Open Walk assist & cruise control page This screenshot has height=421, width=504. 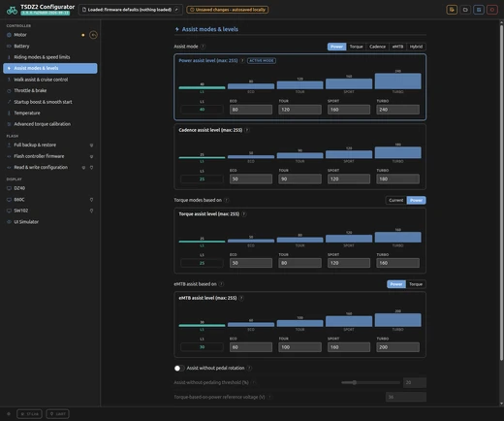(50, 80)
